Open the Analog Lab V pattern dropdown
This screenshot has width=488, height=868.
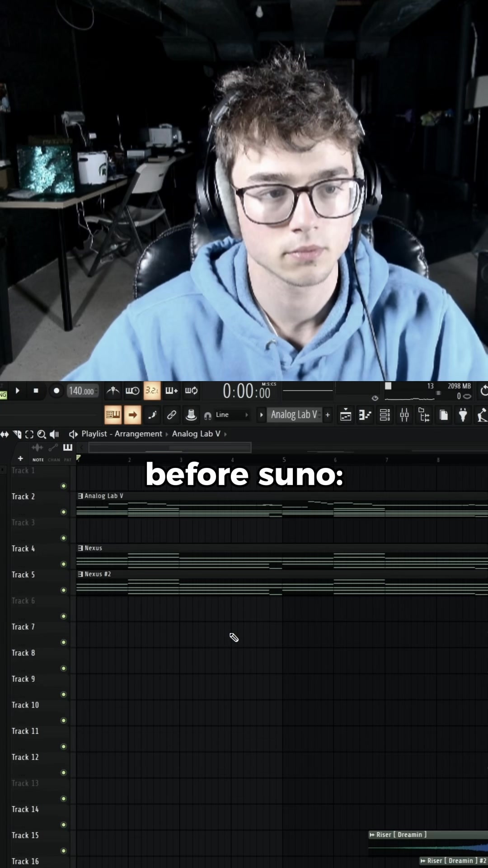295,415
